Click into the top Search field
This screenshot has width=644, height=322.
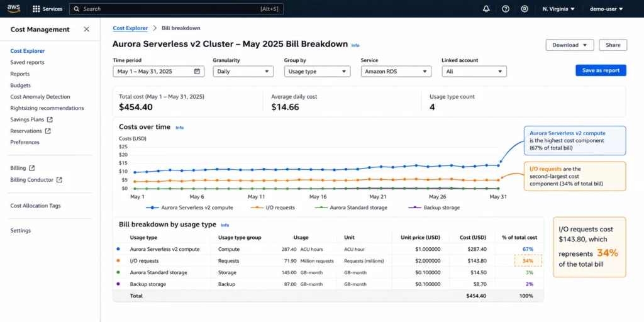(176, 9)
